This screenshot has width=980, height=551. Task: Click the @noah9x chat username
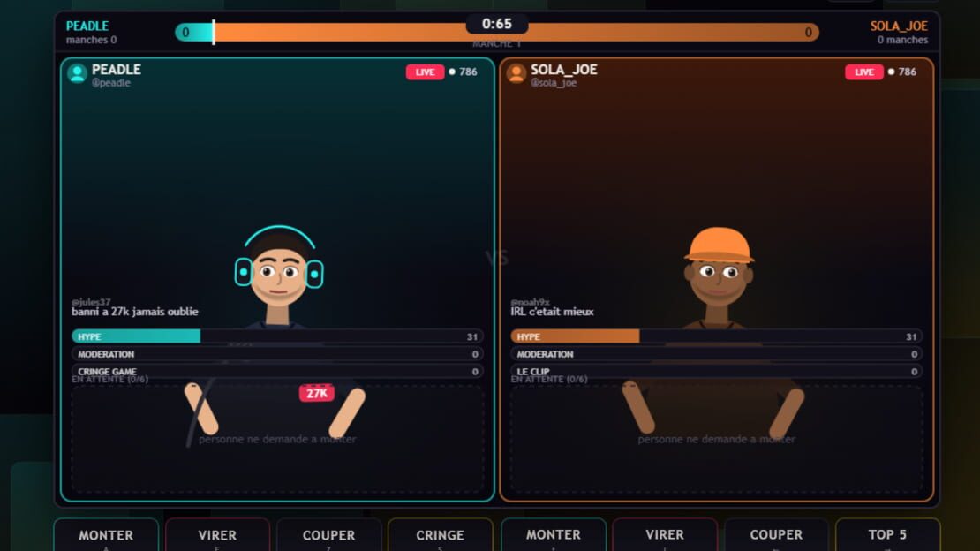tap(530, 301)
